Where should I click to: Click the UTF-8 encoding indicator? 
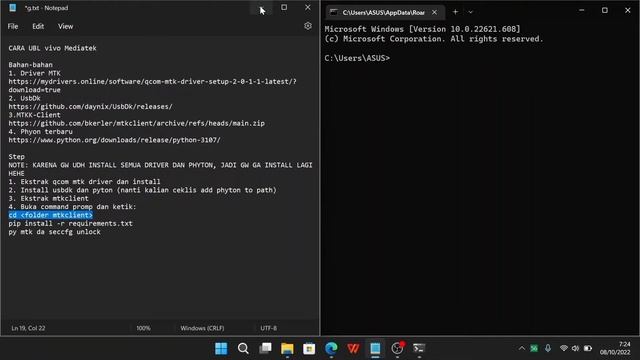[269, 328]
